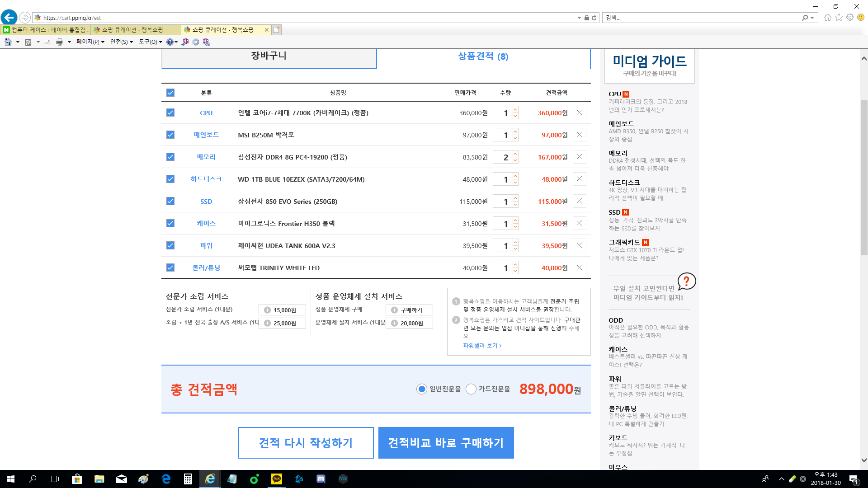Open Discord from the taskbar
Screen dimensions: 868x488
click(321, 479)
